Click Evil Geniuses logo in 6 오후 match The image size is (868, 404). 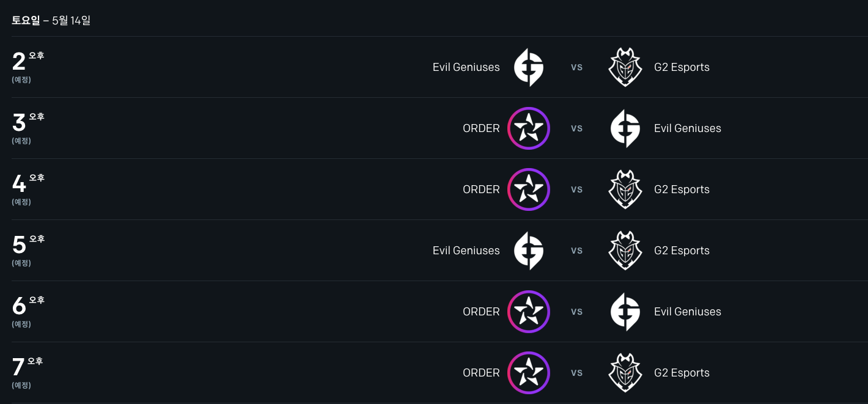[x=625, y=312]
